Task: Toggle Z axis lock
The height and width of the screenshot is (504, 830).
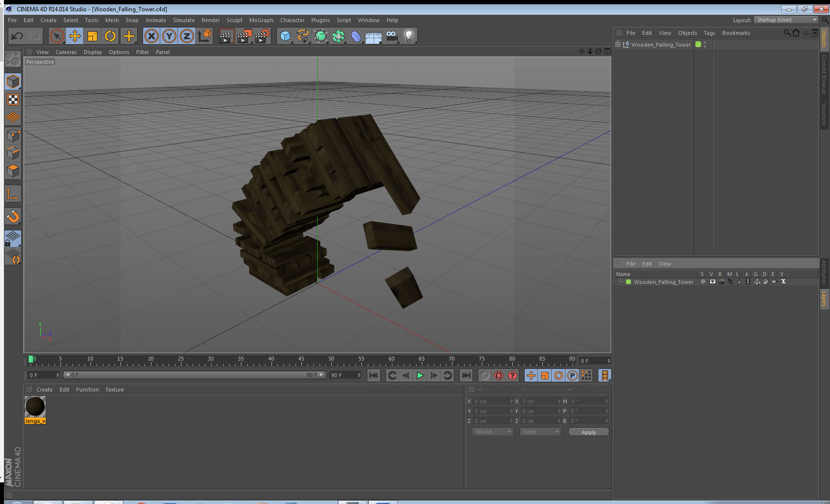Action: click(x=187, y=36)
